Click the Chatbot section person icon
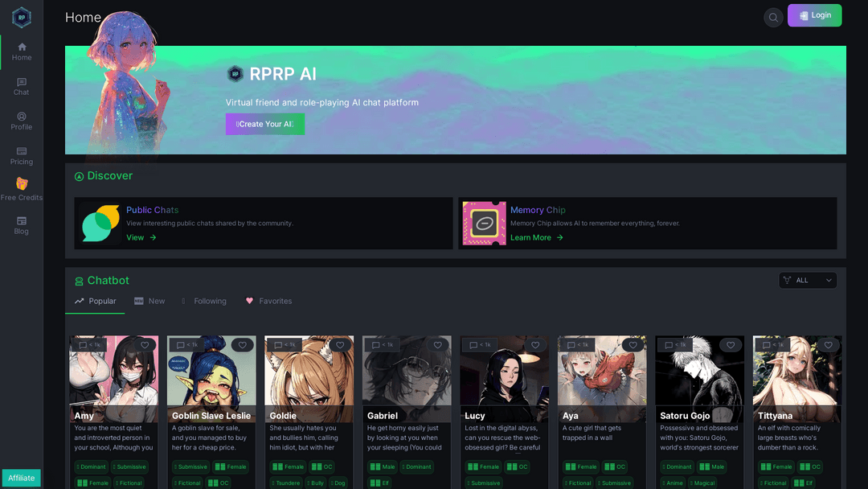 pyautogui.click(x=78, y=280)
